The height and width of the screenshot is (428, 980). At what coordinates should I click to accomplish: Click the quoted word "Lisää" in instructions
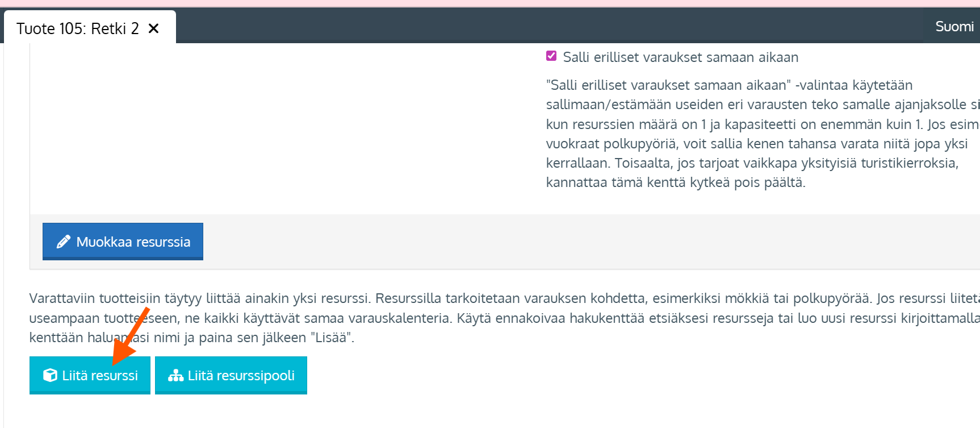click(331, 338)
